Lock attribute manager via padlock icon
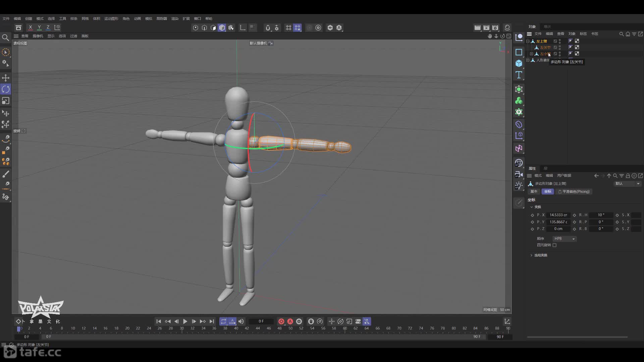This screenshot has width=644, height=362. tap(628, 176)
